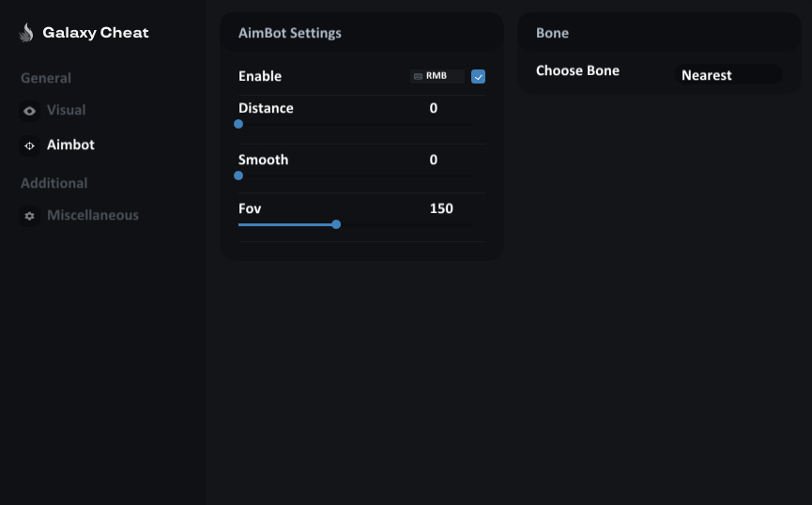Click the Smooth slider handle
The image size is (812, 505).
pos(238,176)
